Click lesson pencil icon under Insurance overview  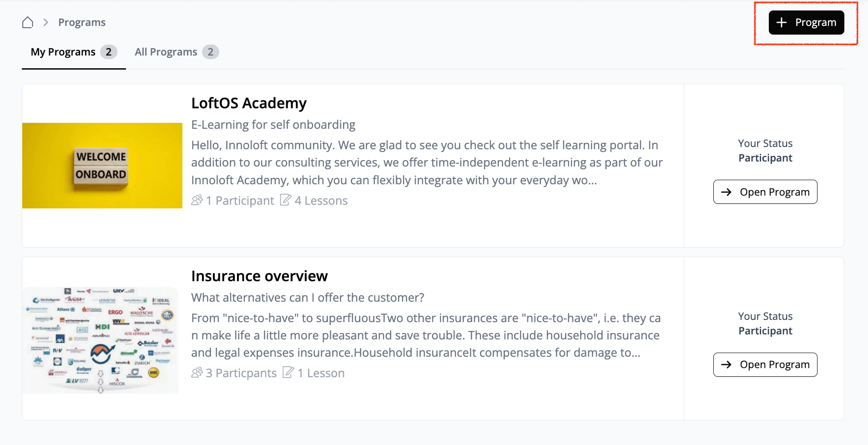tap(288, 373)
